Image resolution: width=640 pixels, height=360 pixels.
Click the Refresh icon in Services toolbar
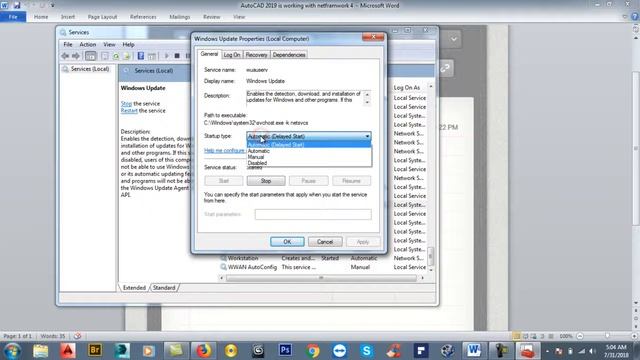[116, 56]
